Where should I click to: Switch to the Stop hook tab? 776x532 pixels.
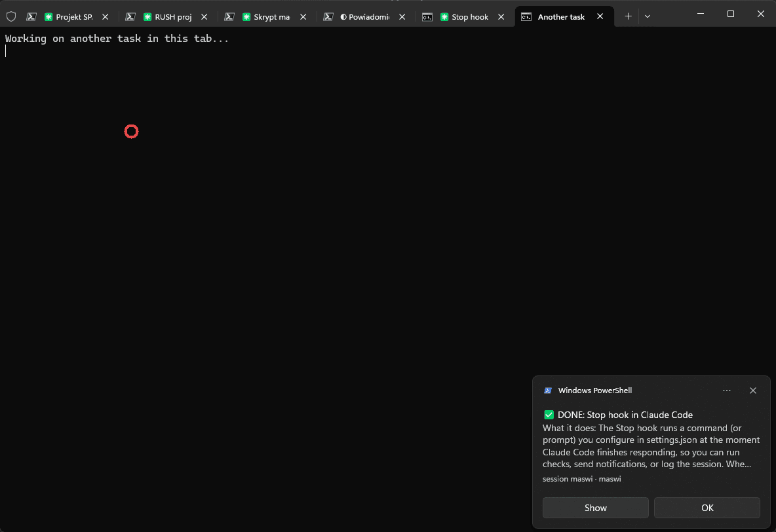(x=464, y=17)
